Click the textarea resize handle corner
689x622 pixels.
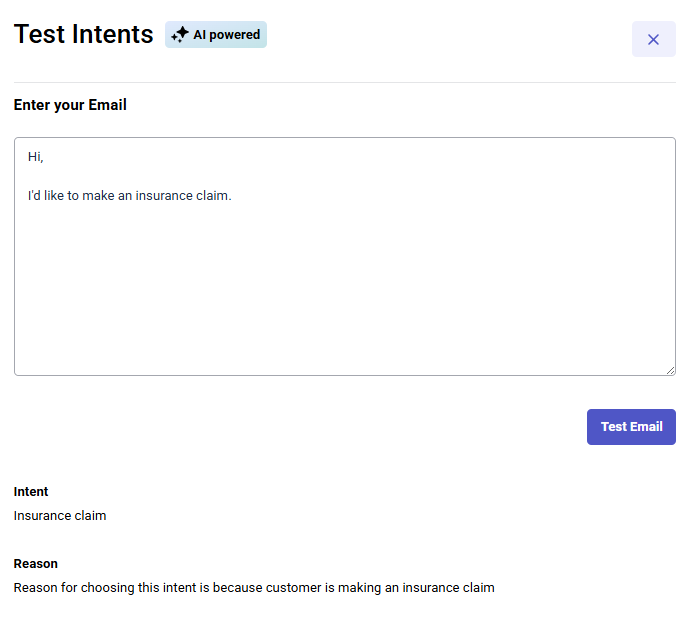click(670, 370)
